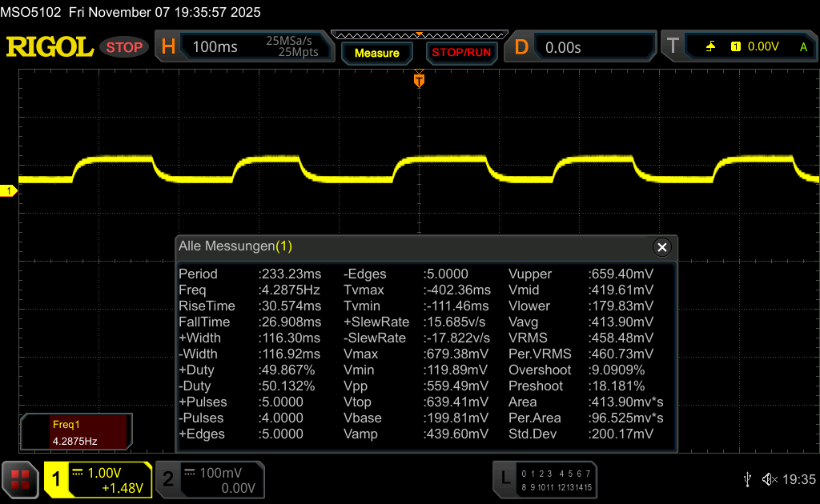Close the Alle Messungen window

(661, 247)
